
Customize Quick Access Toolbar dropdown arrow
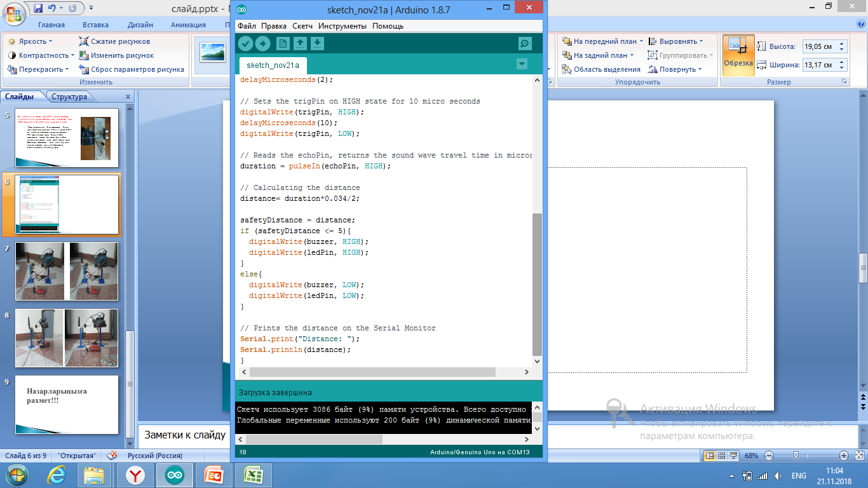(x=92, y=8)
